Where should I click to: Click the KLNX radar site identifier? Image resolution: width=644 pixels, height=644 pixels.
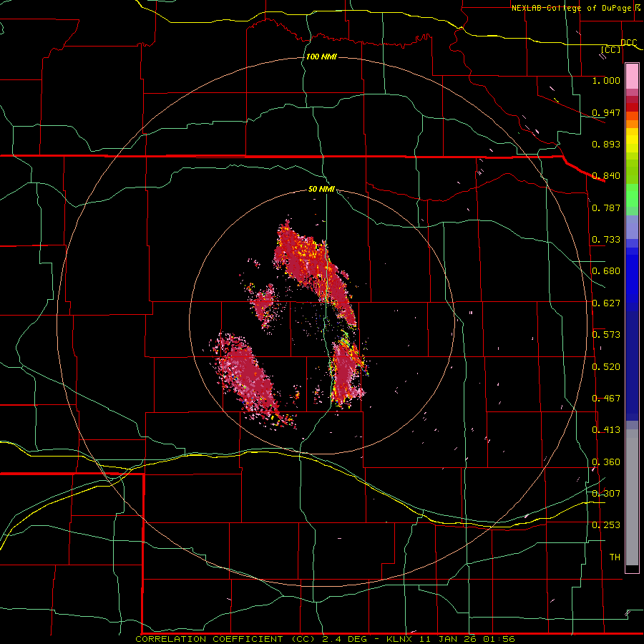tap(401, 639)
